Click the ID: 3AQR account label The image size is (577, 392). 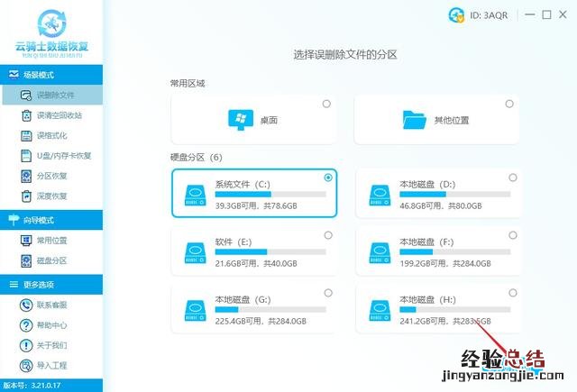tap(489, 15)
